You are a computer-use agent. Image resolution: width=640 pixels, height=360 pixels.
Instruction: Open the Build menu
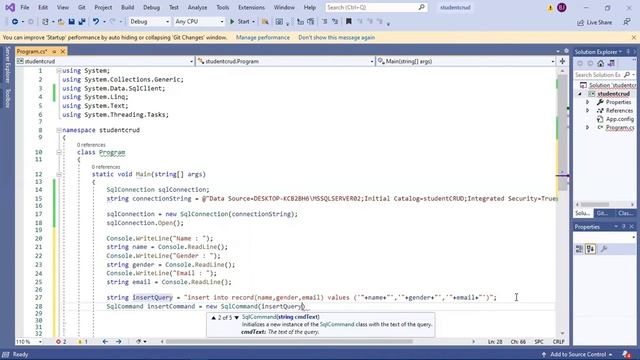tap(127, 7)
